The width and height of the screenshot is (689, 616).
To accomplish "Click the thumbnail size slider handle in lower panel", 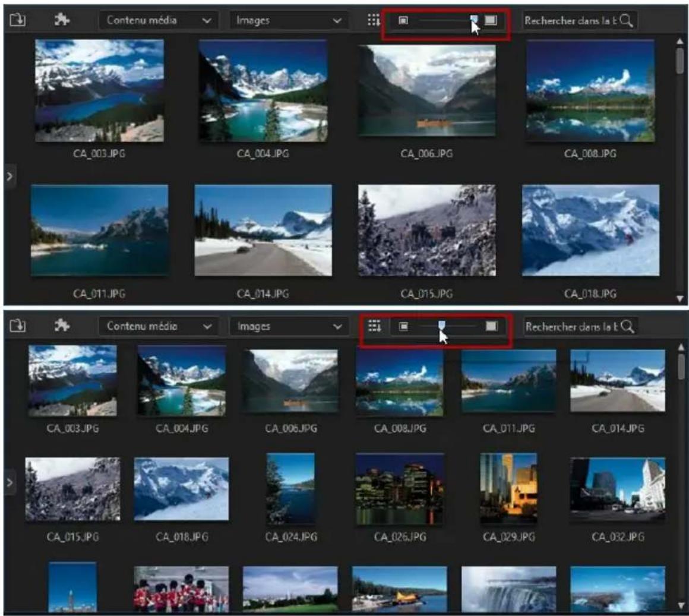I will click(x=441, y=325).
